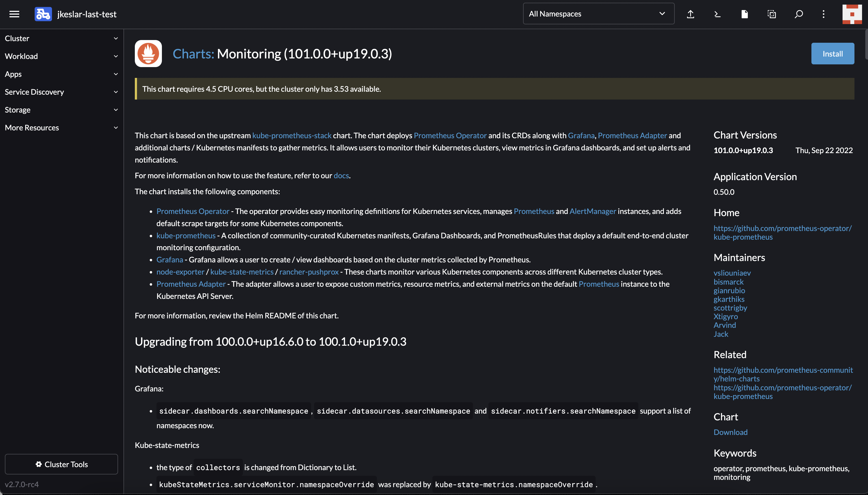Collapse the Service Discovery section

pos(61,92)
